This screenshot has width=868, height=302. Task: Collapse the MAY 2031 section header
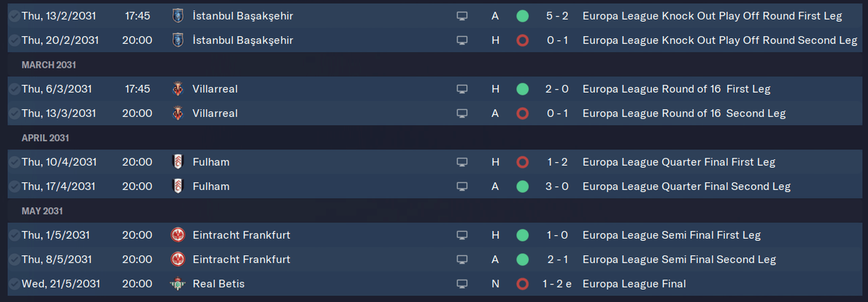[x=42, y=211]
